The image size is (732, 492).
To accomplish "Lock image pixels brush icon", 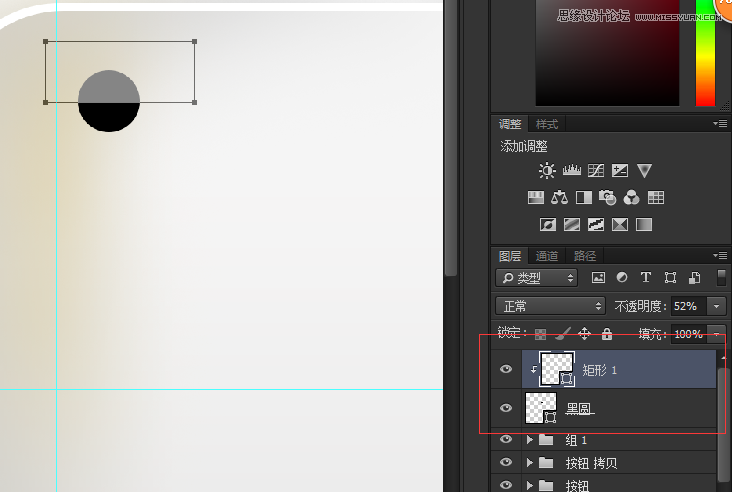I will (x=563, y=333).
